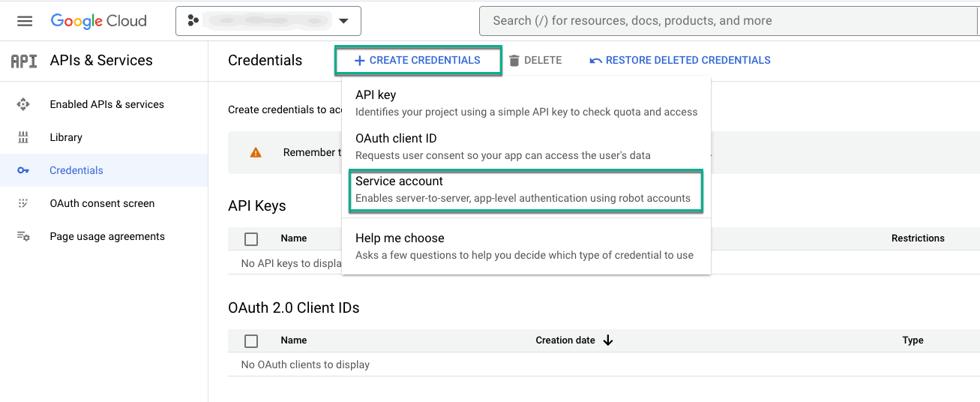The height and width of the screenshot is (402, 980).
Task: Click the project icon in the selector
Action: (x=193, y=21)
